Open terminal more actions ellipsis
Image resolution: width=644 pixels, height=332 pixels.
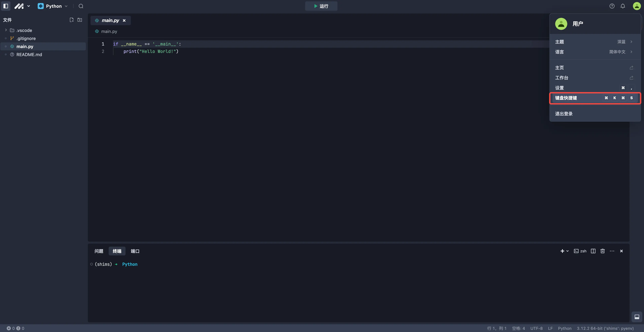(x=612, y=251)
